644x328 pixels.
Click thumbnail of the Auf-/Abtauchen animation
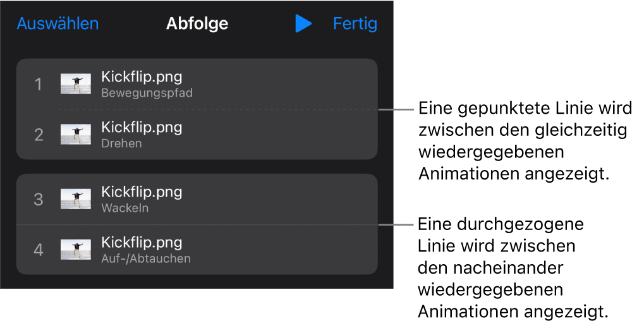76,250
